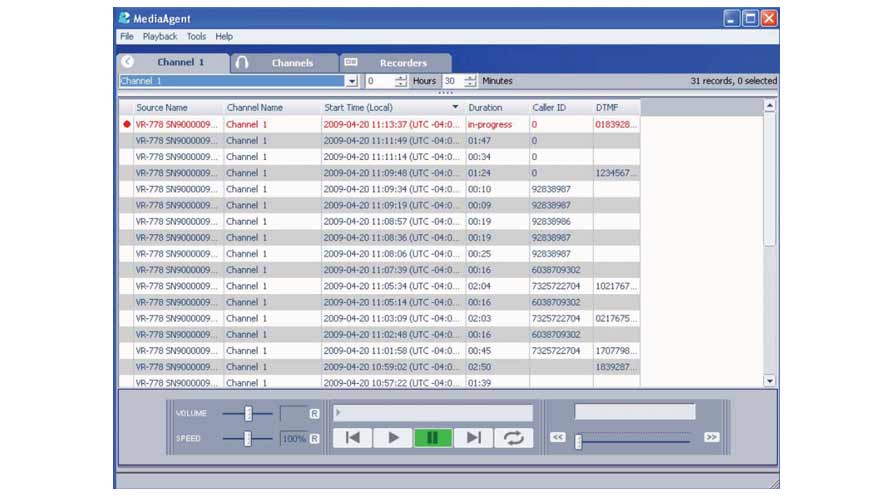Click DTMF value 0183928...
The width and height of the screenshot is (890, 500).
click(x=615, y=124)
